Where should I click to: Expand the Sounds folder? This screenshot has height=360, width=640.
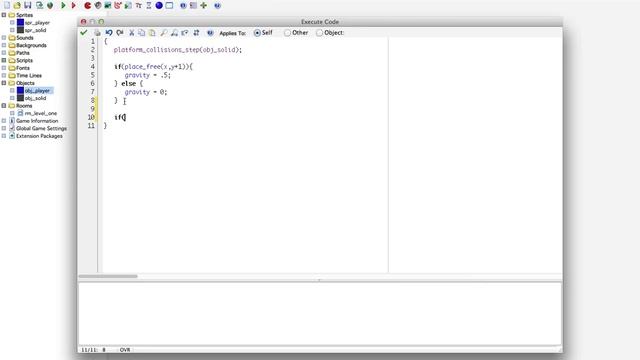4,38
